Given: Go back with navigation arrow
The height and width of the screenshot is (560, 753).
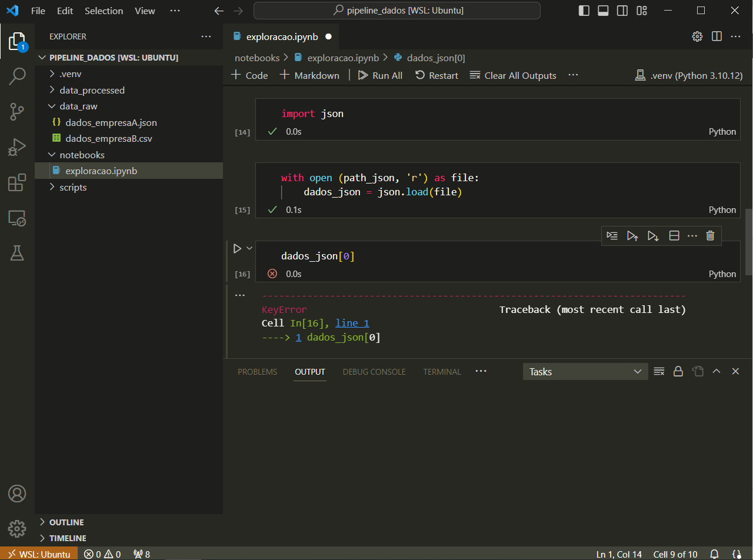Looking at the screenshot, I should click(219, 11).
